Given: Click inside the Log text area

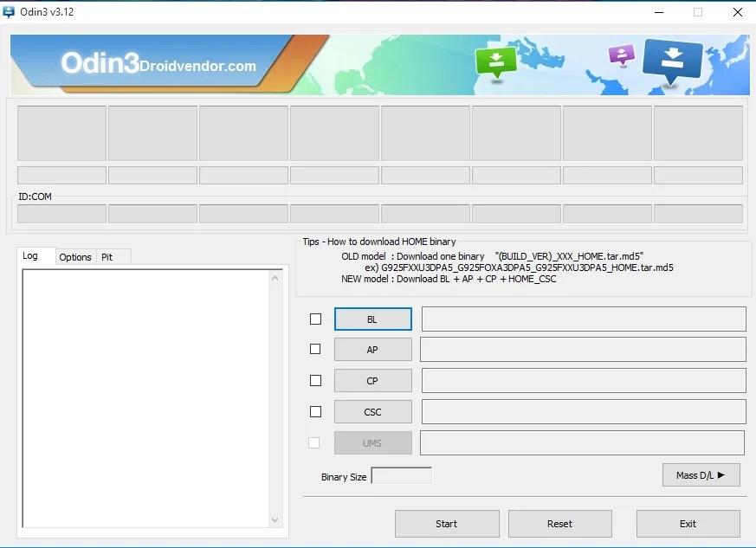Looking at the screenshot, I should click(146, 398).
